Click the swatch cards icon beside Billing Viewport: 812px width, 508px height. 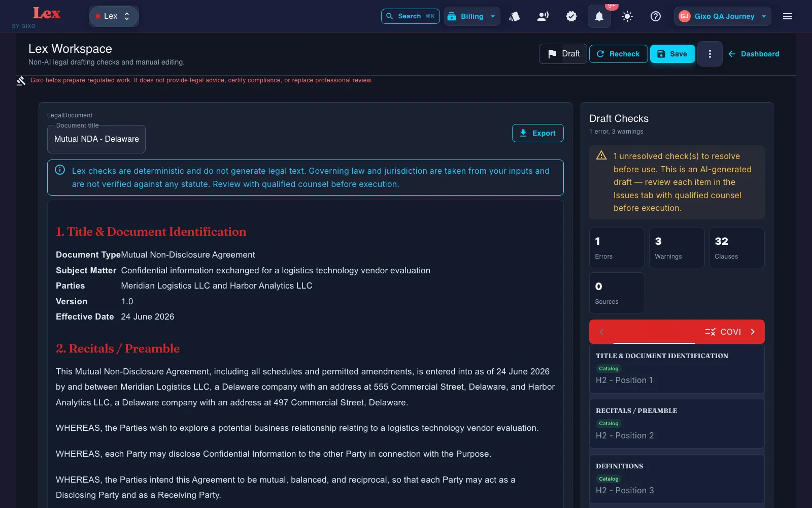[x=515, y=16]
